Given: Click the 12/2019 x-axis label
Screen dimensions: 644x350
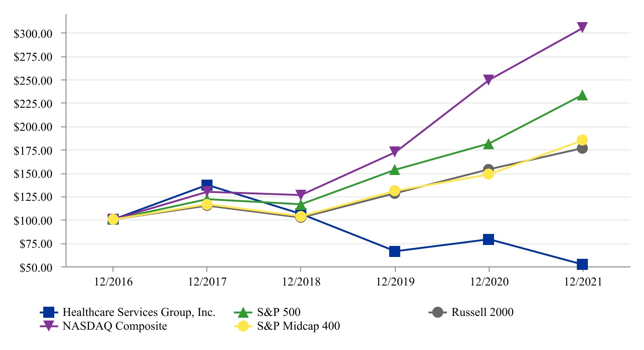Looking at the screenshot, I should point(394,282).
